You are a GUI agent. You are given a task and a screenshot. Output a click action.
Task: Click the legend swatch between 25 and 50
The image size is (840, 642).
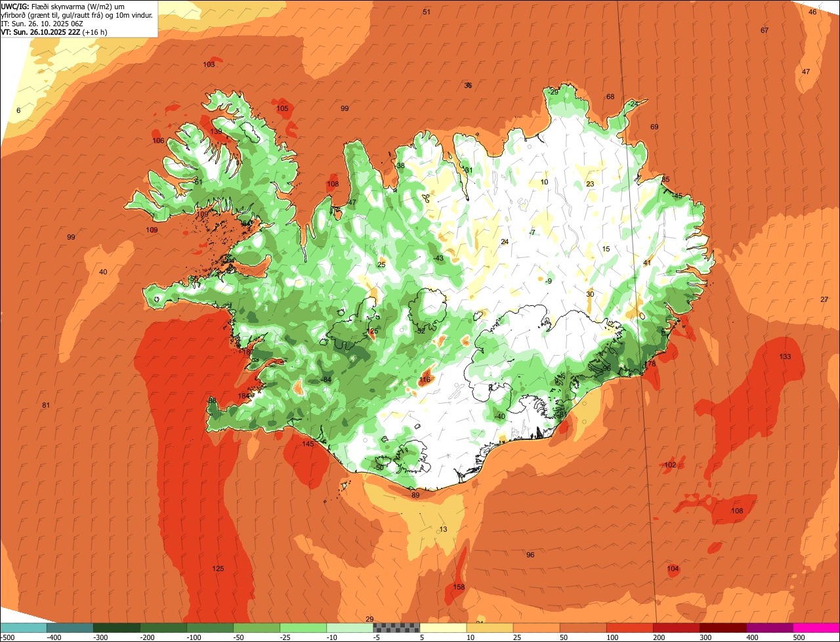(536, 628)
